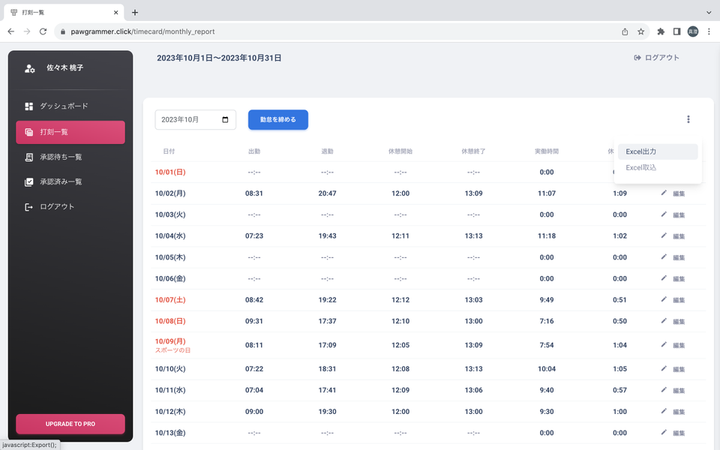Screen dimensions: 720x450
Task: Click 19:22 clock-out time on 10/07
Action: coord(327,300)
